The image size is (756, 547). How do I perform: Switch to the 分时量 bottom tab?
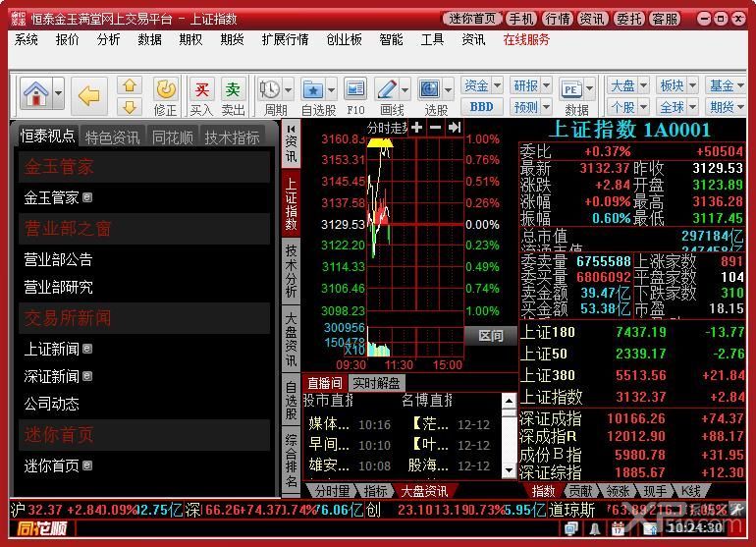point(332,491)
